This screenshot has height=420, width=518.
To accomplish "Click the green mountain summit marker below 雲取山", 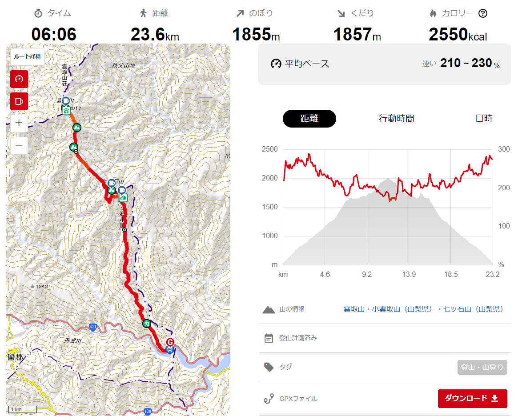I will click(x=76, y=128).
